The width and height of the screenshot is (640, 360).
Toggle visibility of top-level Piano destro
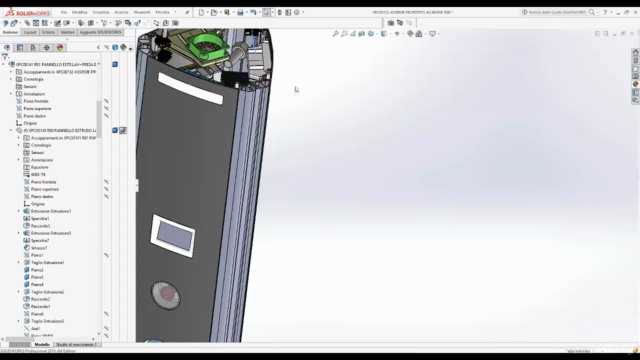click(106, 116)
